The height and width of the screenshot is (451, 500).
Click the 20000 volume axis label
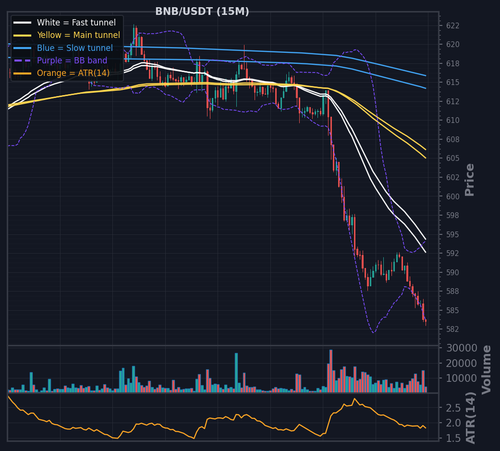(462, 363)
